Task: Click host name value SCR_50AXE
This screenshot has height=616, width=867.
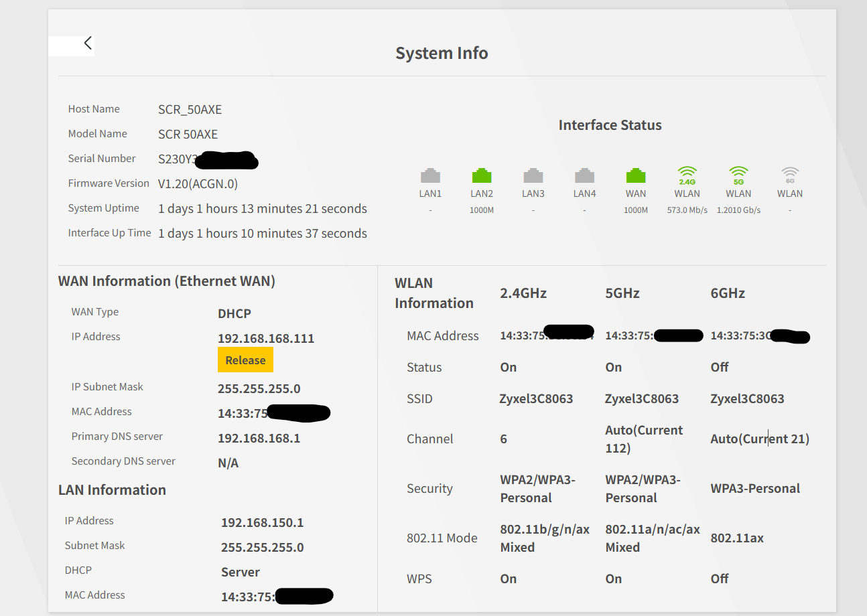Action: (190, 110)
